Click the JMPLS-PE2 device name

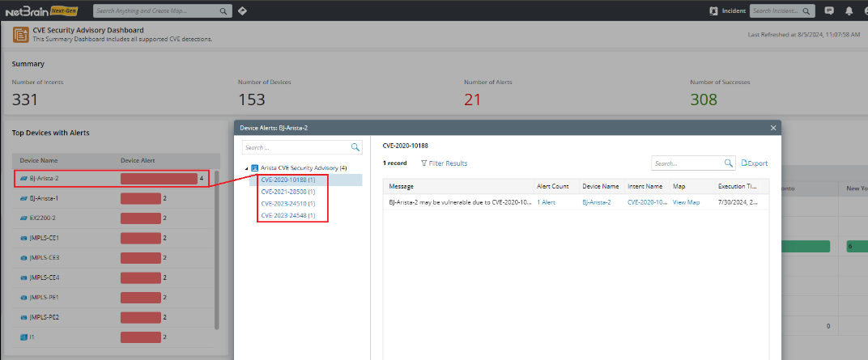click(45, 317)
